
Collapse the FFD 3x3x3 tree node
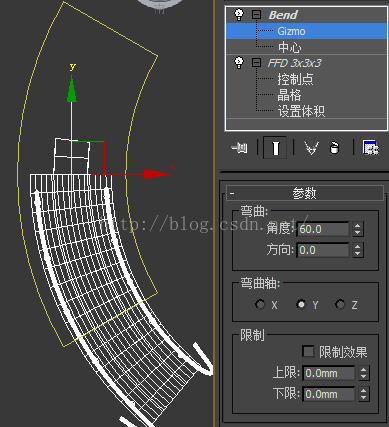coord(256,62)
